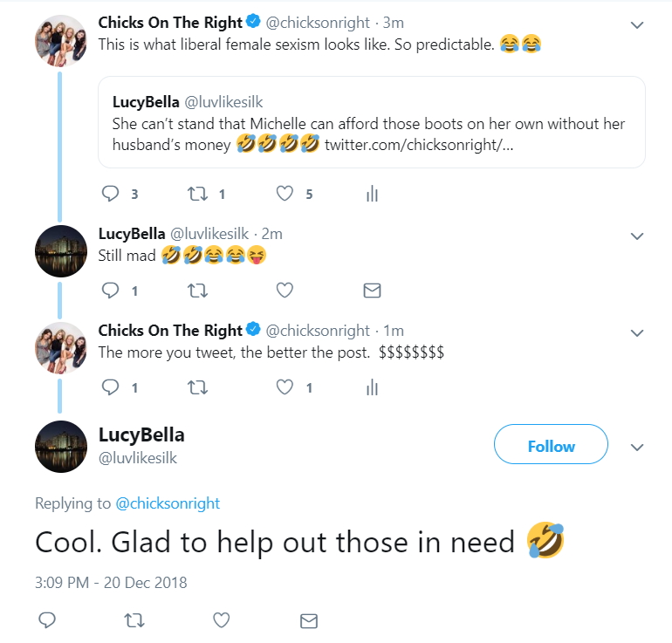The image size is (672, 643).
Task: Open LucyBella's large profile avatar
Action: (61, 447)
